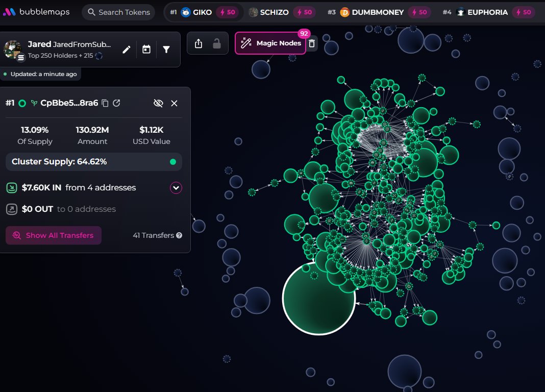Refresh the CpBbe5...8ra6 wallet data

tap(116, 103)
